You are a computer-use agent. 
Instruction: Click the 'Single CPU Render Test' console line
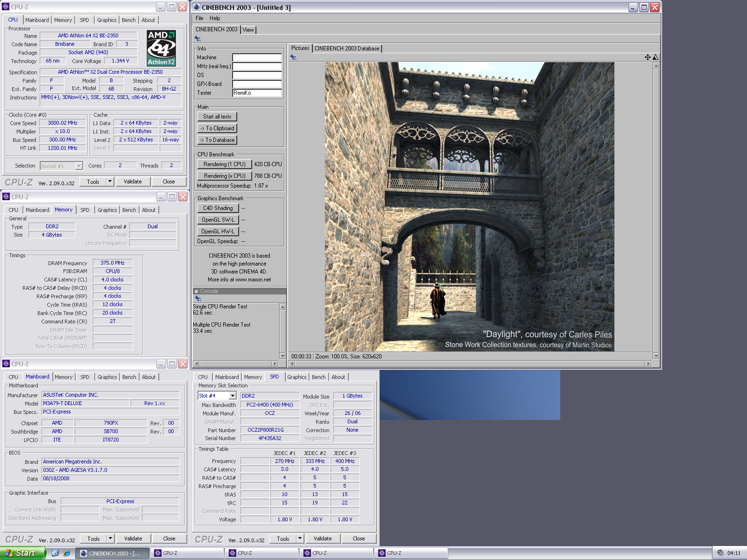pos(220,307)
